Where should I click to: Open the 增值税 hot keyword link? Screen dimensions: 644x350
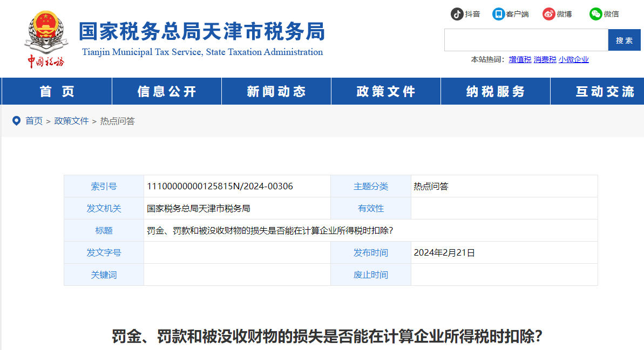(520, 59)
